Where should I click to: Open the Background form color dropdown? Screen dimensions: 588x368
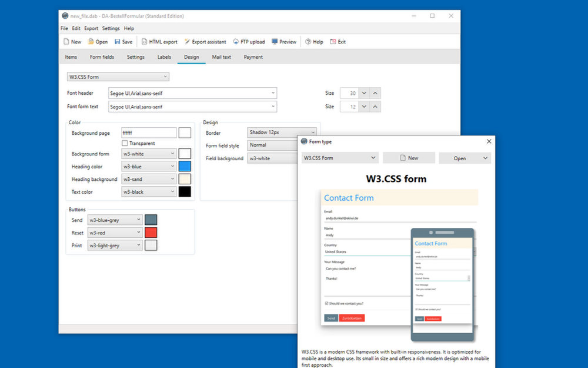(x=149, y=154)
